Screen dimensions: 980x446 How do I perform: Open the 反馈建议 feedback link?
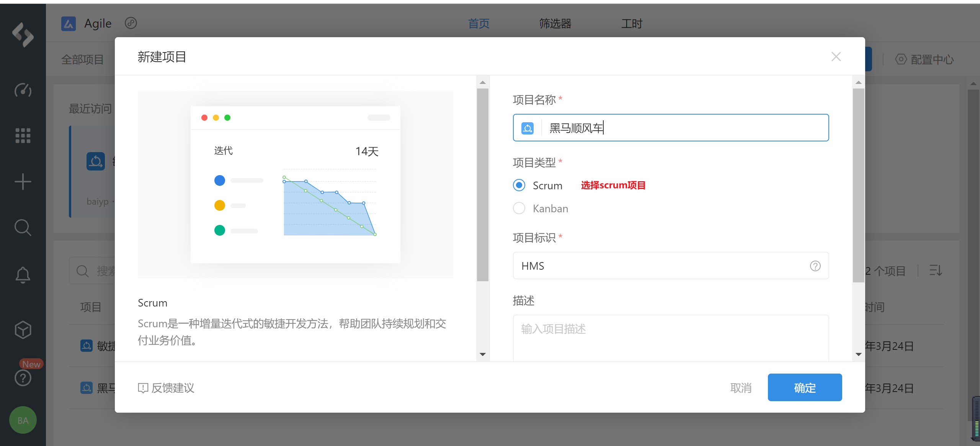[x=166, y=388]
